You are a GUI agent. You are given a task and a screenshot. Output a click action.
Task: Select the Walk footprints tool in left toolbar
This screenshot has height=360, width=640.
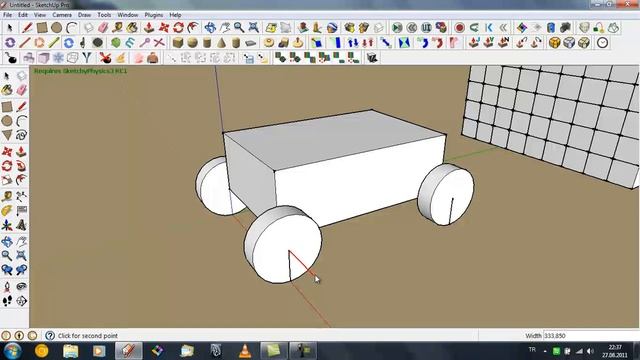coord(7,301)
